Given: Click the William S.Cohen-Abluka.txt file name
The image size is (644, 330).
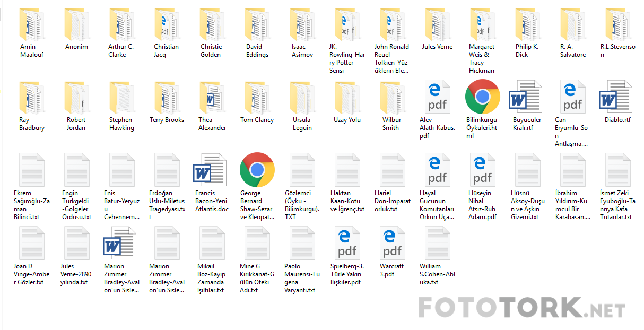Looking at the screenshot, I should click(437, 274).
